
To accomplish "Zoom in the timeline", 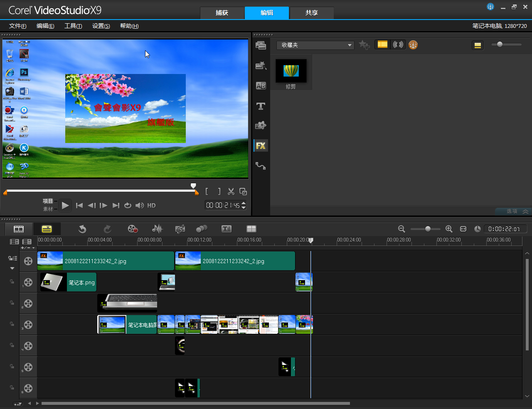I will pos(449,229).
